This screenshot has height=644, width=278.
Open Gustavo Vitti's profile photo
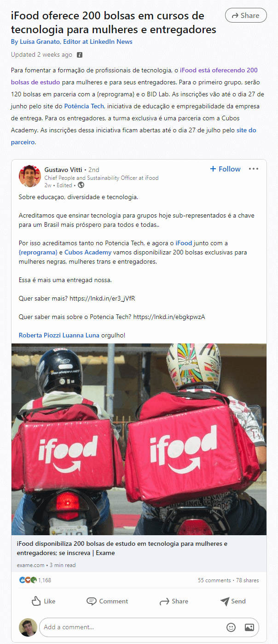coord(30,176)
